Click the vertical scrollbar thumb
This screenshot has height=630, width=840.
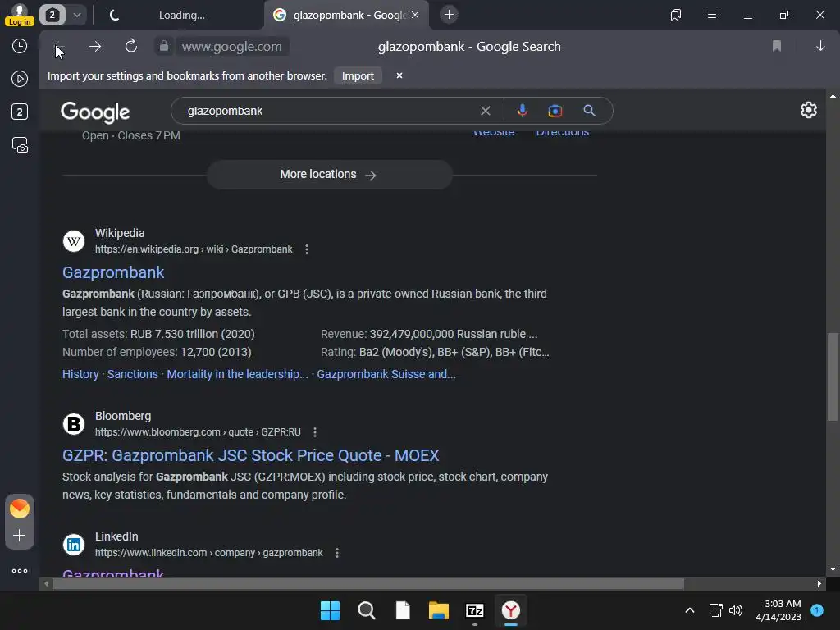pyautogui.click(x=833, y=377)
